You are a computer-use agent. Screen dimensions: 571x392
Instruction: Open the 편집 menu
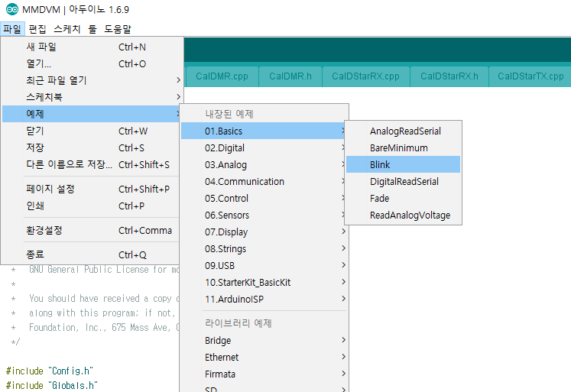point(37,29)
